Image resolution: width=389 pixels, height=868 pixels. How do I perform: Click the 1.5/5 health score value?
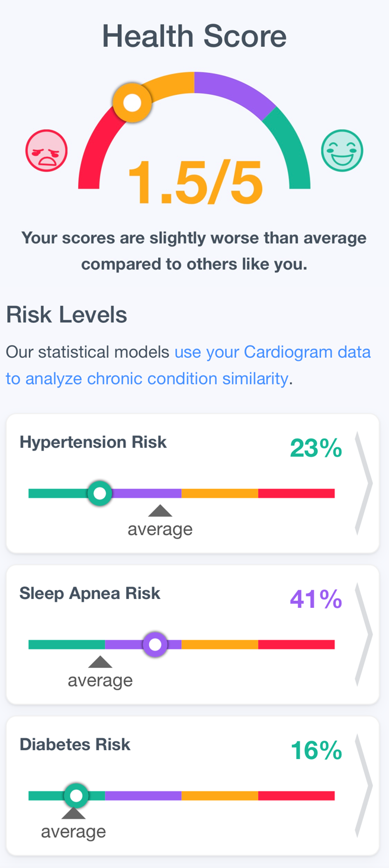point(195,182)
